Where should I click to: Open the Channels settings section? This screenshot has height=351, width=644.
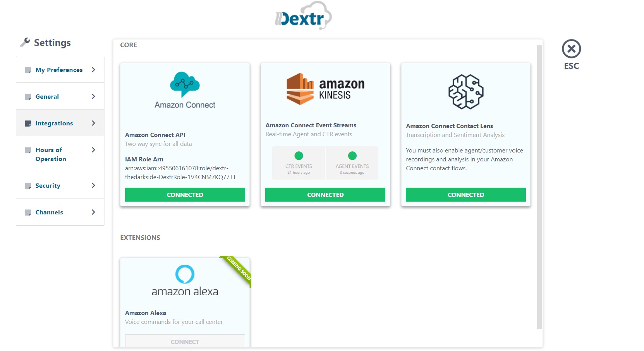click(x=60, y=212)
